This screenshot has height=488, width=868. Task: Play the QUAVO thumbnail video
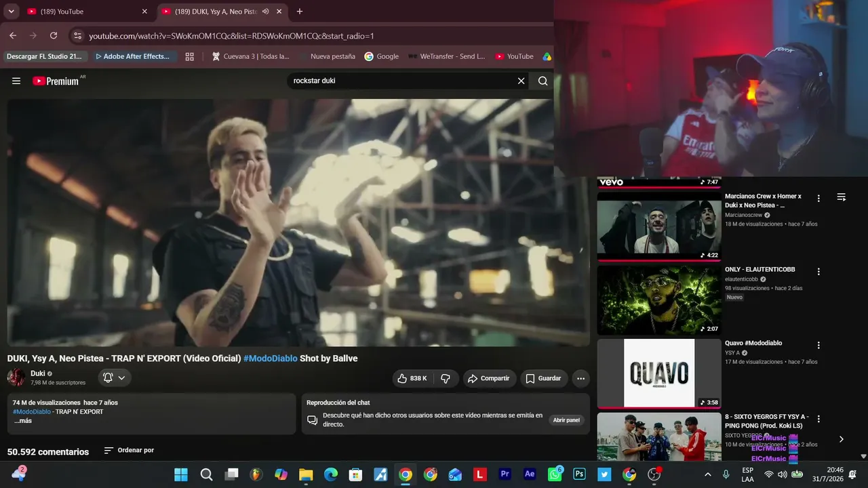(659, 373)
